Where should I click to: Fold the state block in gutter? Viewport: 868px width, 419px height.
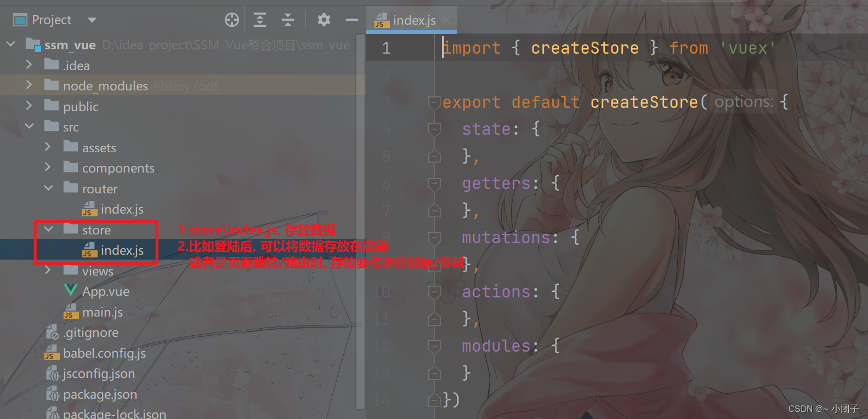point(434,130)
